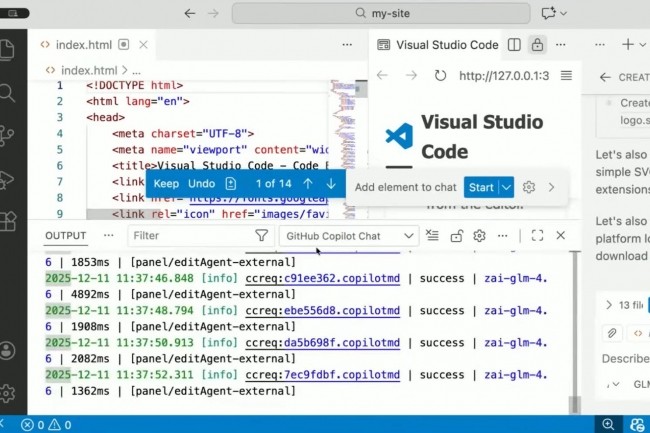Go back with the title bar arrow
650x433 pixels.
click(190, 13)
